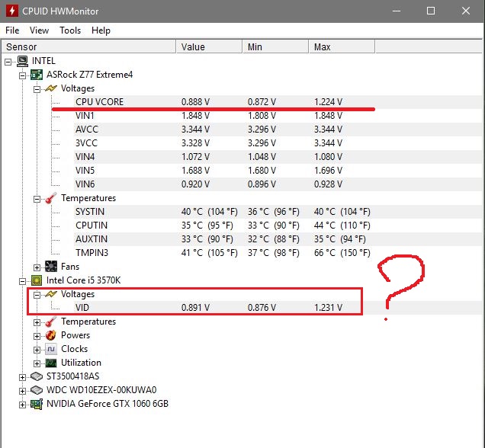Screen dimensions: 485x448
Task: Click the CPU VCORE min value 0.872 V
Action: coord(262,102)
